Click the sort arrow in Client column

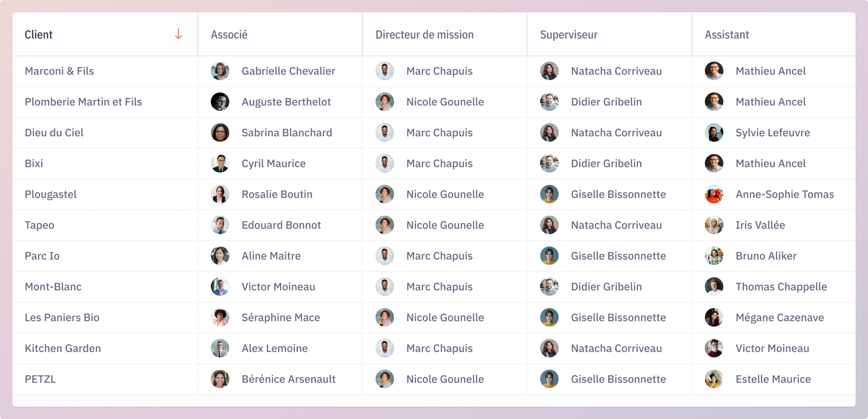click(x=178, y=34)
